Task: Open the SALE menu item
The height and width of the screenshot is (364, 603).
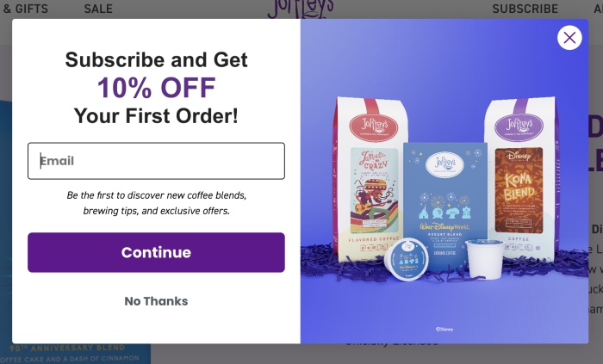Action: 98,9
